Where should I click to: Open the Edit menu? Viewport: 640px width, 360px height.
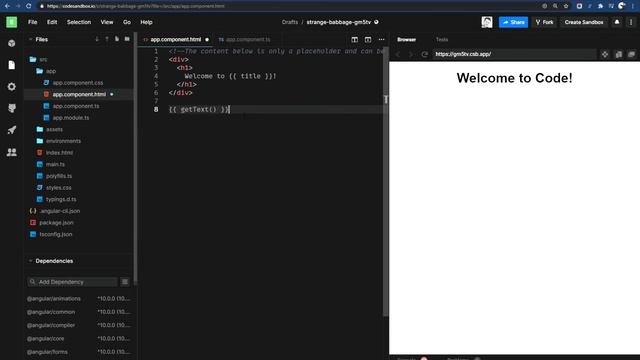click(x=52, y=22)
